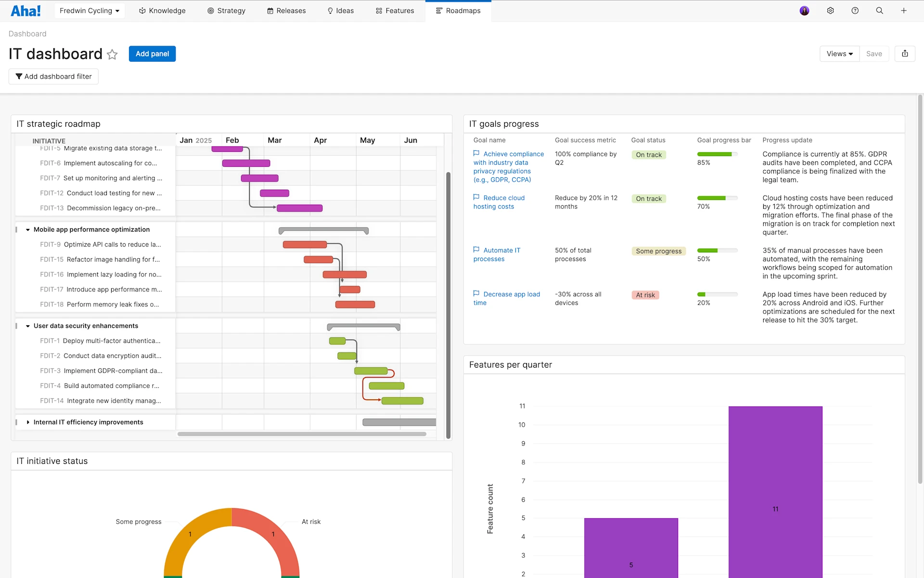Click the share export dashboard icon
The image size is (924, 578).
905,53
